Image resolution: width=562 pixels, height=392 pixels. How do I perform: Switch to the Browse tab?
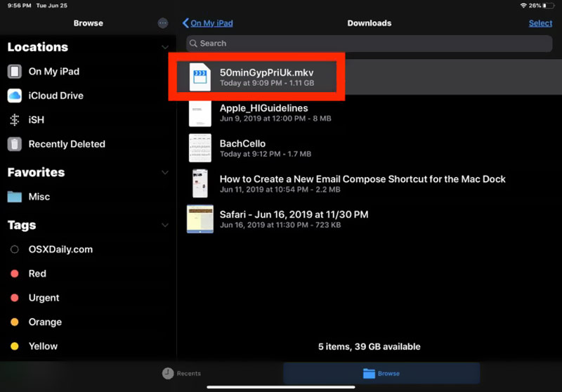[x=381, y=374]
